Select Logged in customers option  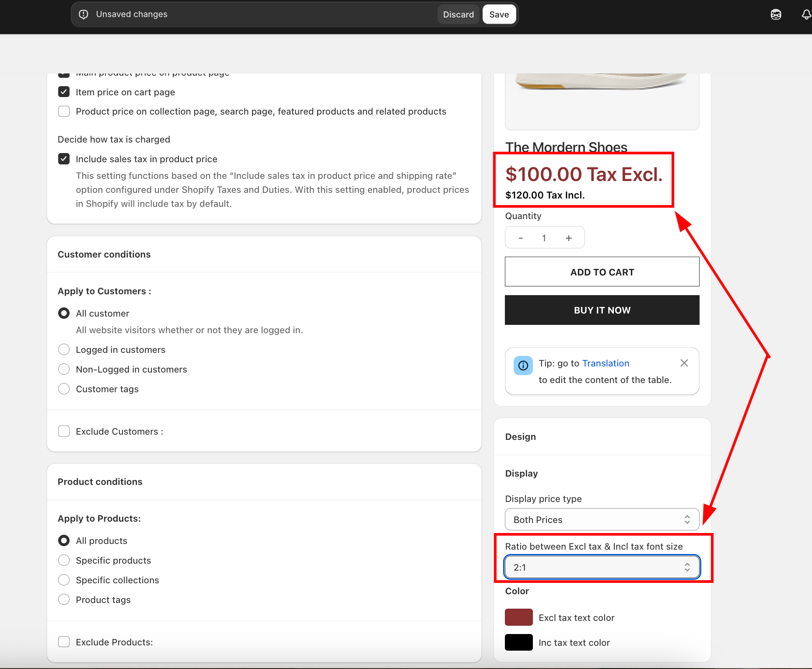click(64, 349)
